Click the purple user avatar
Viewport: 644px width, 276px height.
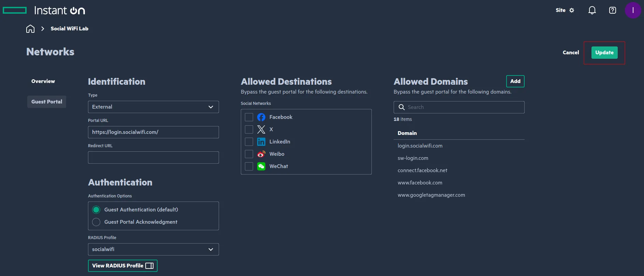click(x=632, y=10)
